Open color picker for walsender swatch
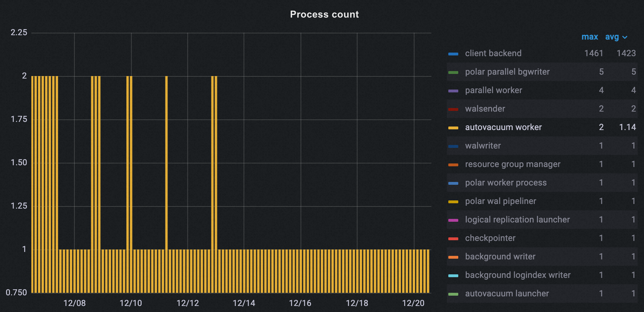Image resolution: width=644 pixels, height=312 pixels. coord(453,109)
